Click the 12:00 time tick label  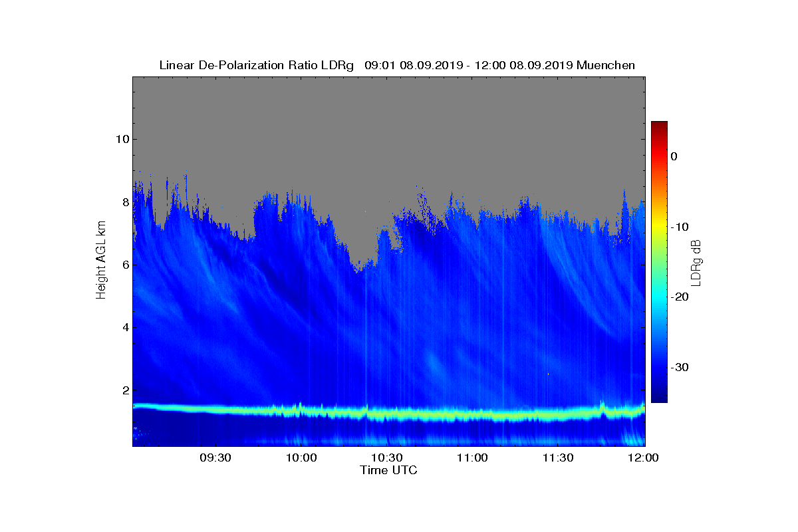pos(644,458)
